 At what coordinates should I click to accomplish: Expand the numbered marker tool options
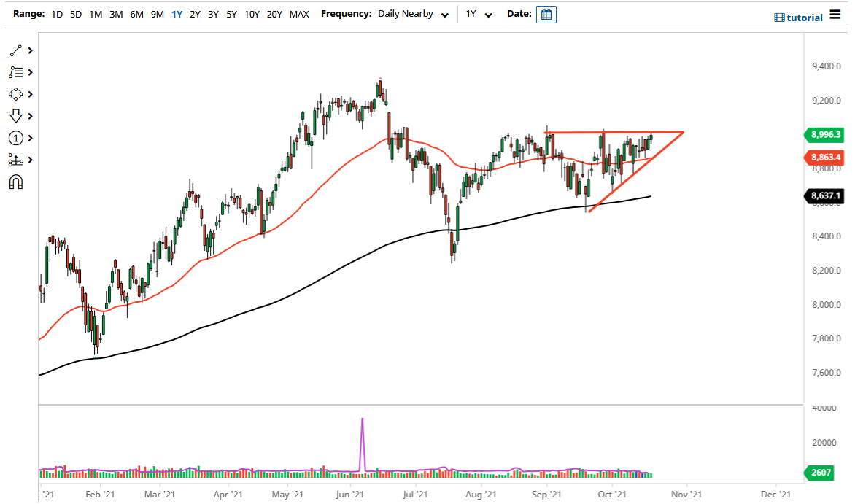(31, 138)
